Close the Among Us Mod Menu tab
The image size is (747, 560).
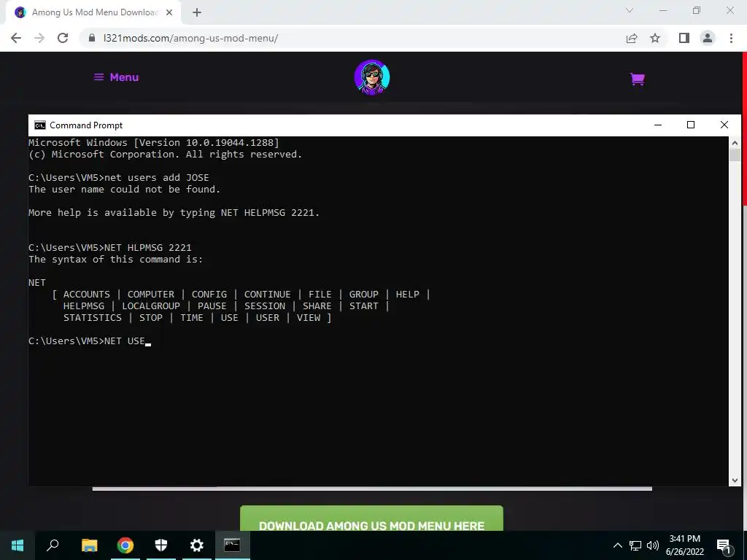pyautogui.click(x=169, y=12)
